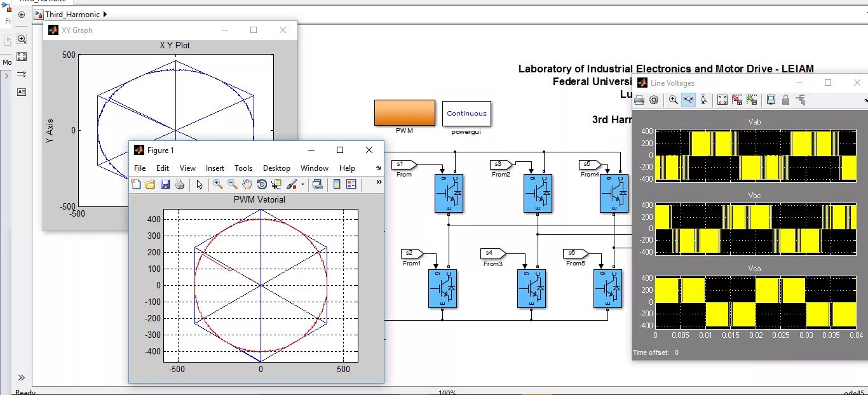Image resolution: width=868 pixels, height=395 pixels.
Task: Activate Zoom Out tool in Figure 1
Action: pos(233,184)
